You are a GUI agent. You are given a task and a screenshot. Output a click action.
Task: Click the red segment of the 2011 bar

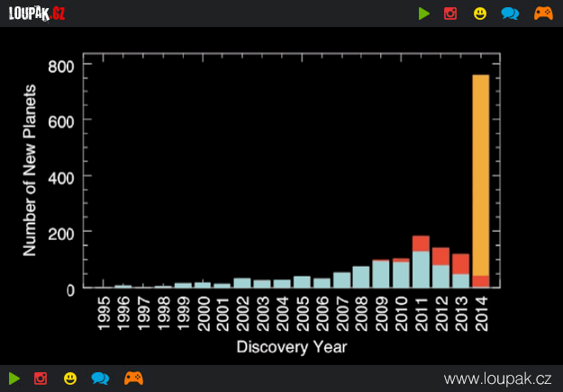click(x=421, y=243)
